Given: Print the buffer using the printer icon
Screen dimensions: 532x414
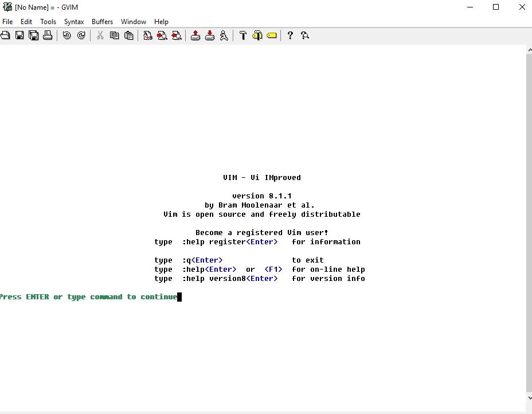Looking at the screenshot, I should pyautogui.click(x=48, y=36).
